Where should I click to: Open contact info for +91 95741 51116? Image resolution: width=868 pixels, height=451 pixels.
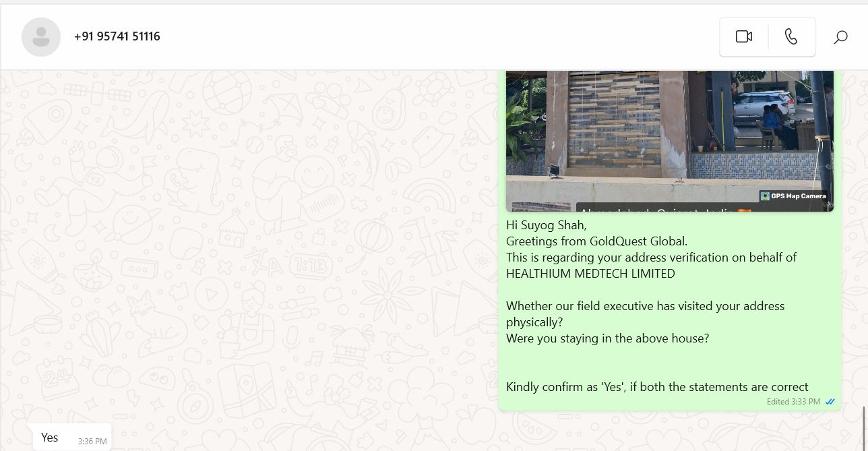pos(117,36)
